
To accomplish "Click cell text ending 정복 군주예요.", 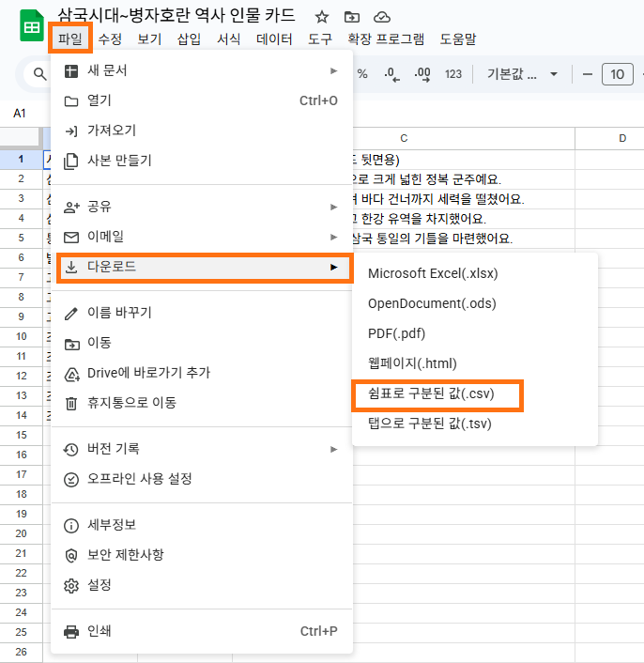I will click(427, 179).
